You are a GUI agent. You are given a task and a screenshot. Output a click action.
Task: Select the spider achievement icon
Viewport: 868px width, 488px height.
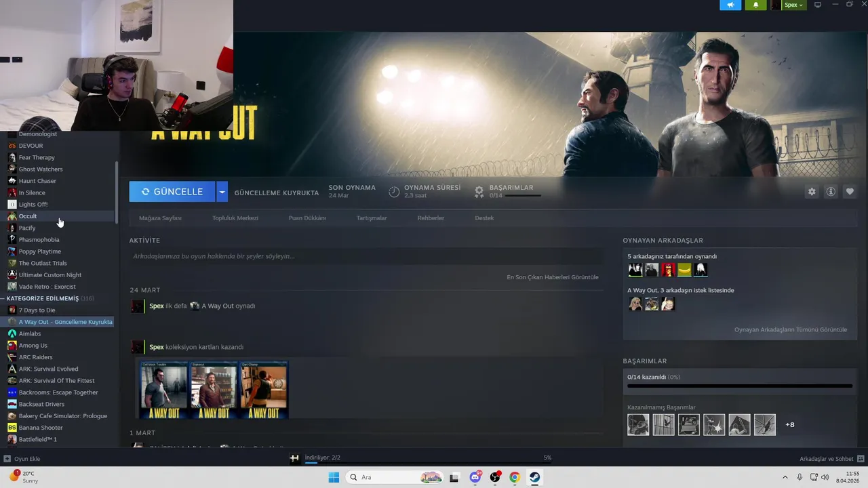point(765,425)
